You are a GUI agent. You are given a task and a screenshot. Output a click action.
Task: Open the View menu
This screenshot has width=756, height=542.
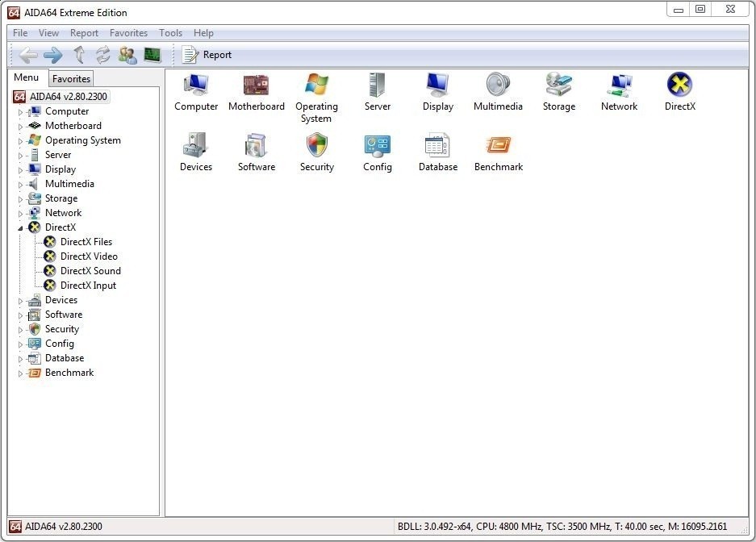click(48, 33)
